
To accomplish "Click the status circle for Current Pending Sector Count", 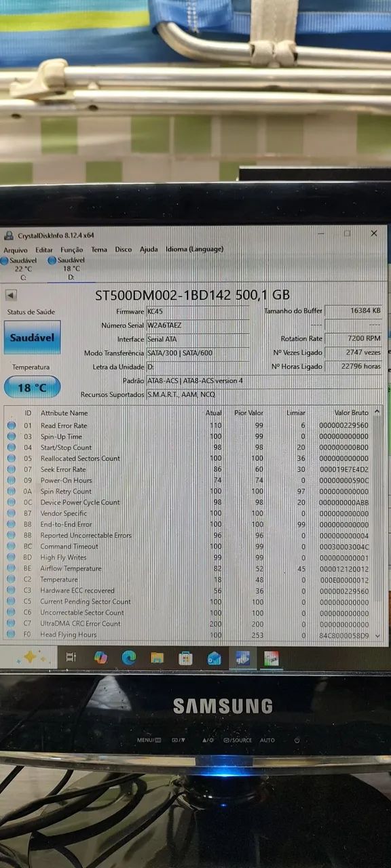I will tap(11, 601).
